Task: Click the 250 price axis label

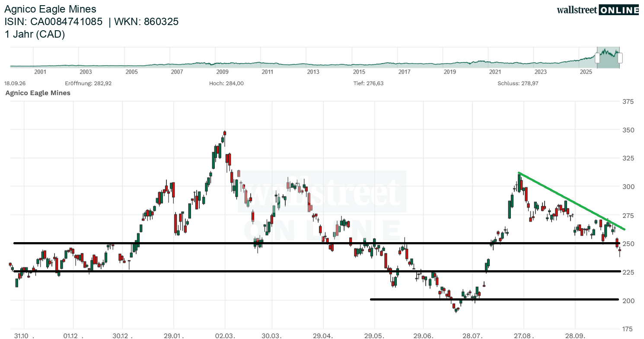Action: tap(629, 244)
